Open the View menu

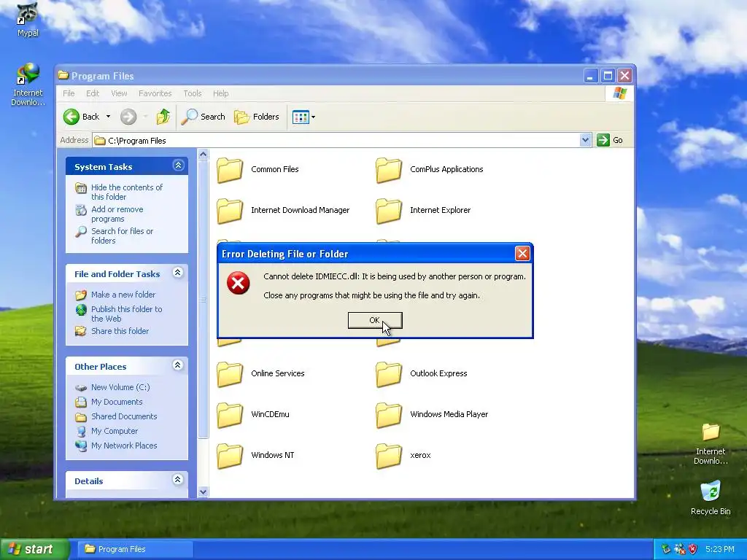pos(119,93)
